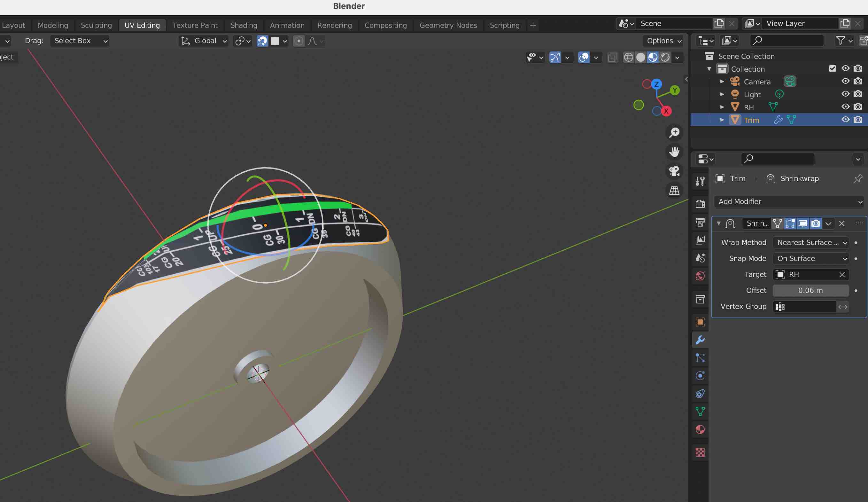The image size is (868, 502).
Task: Open the Object properties tab
Action: 700,322
